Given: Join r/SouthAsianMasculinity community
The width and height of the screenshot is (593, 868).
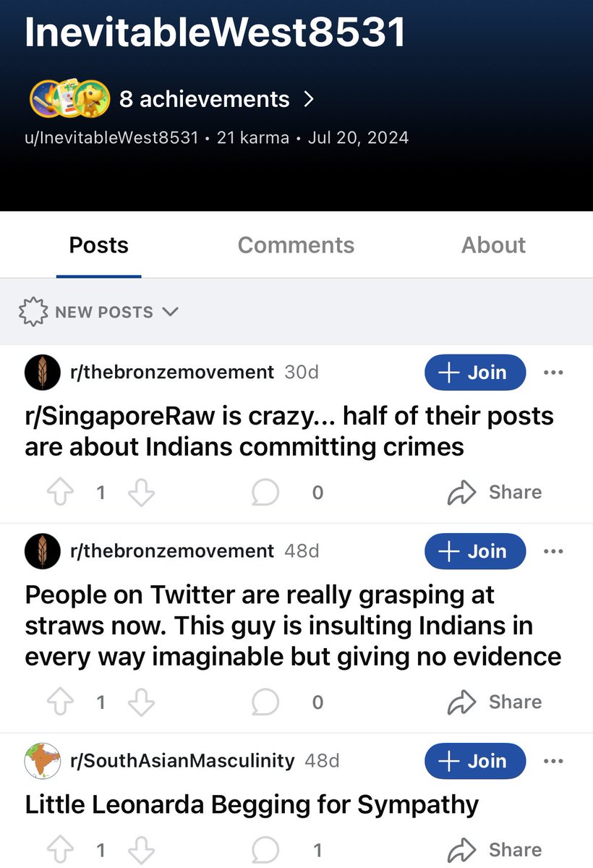Looking at the screenshot, I should pyautogui.click(x=474, y=761).
